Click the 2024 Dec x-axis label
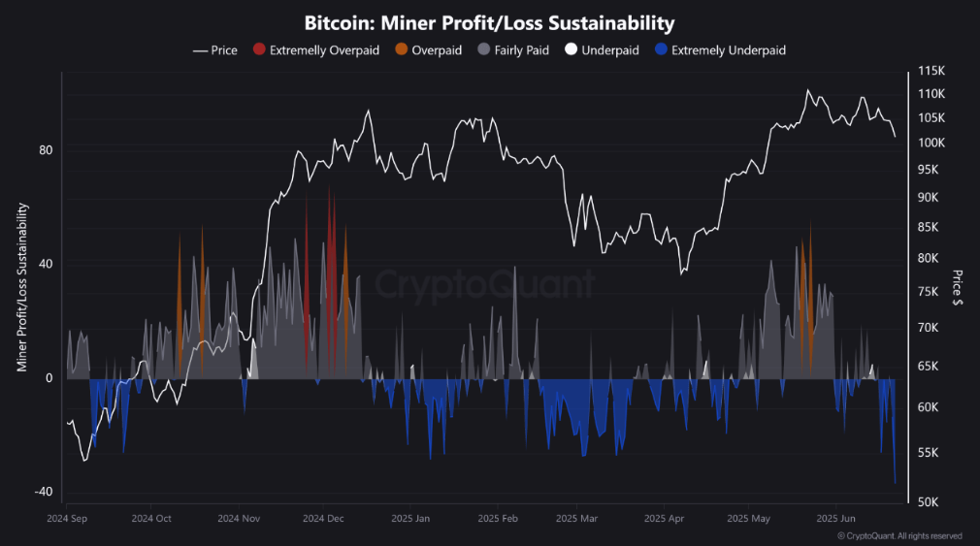Viewport: 980px width, 546px height. point(323,519)
